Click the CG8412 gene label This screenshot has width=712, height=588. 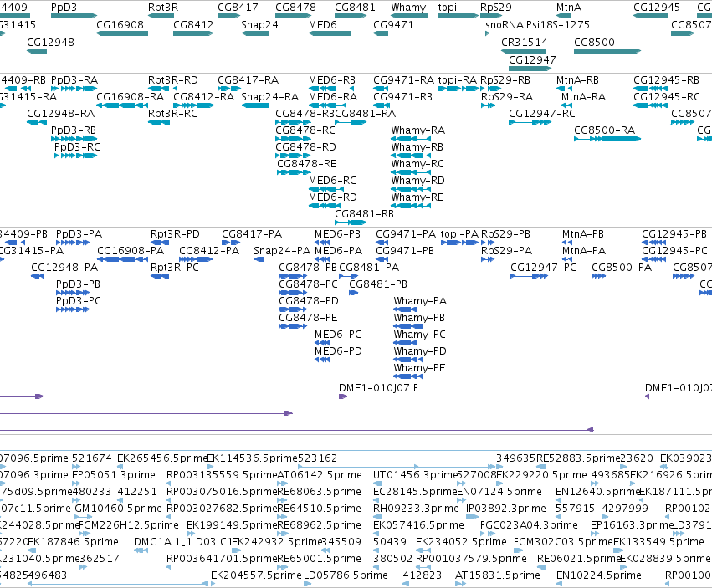(x=193, y=24)
